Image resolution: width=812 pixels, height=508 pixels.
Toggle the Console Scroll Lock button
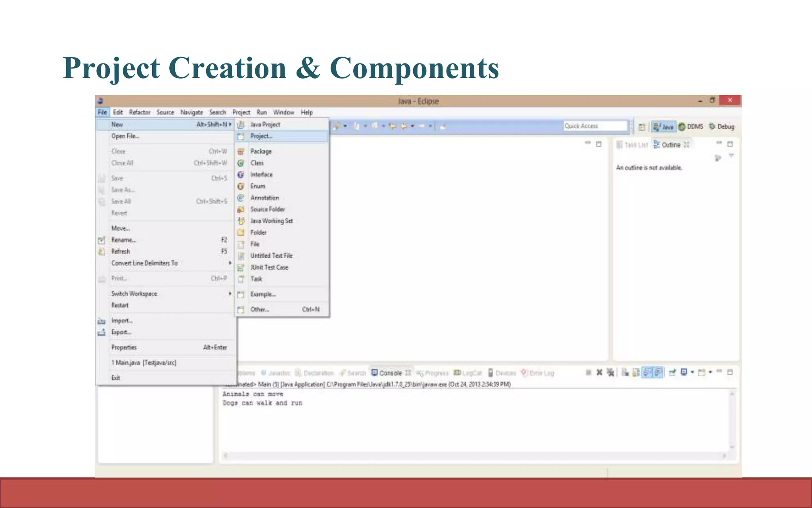(636, 373)
